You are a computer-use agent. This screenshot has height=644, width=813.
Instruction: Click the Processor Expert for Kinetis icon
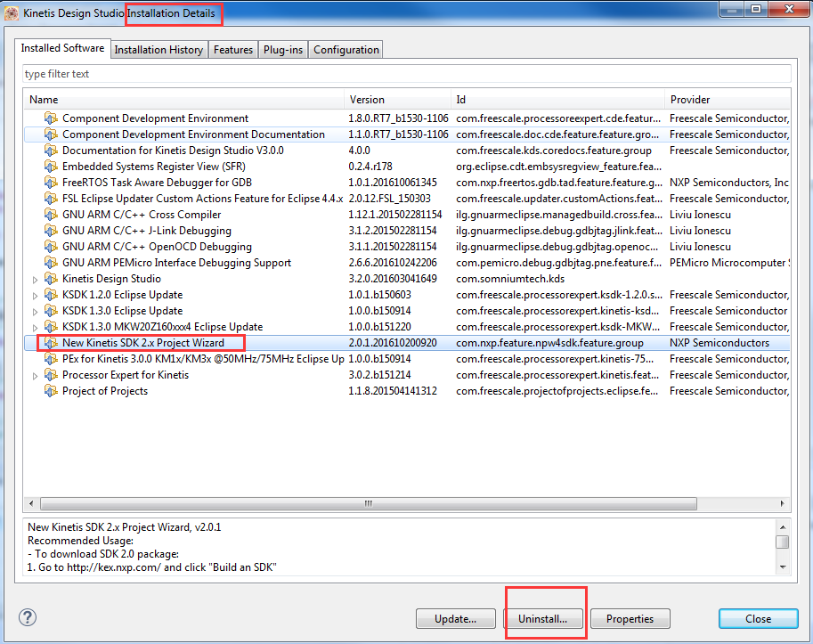pos(50,375)
